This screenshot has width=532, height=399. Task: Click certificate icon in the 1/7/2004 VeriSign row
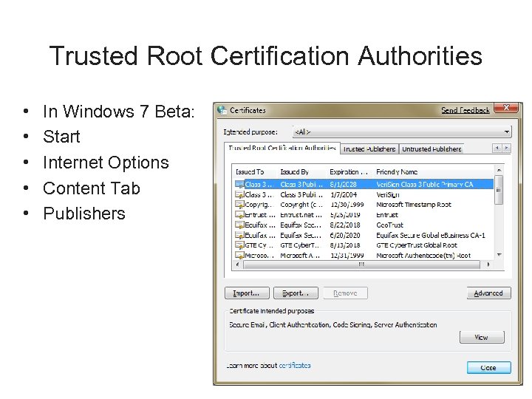point(239,194)
